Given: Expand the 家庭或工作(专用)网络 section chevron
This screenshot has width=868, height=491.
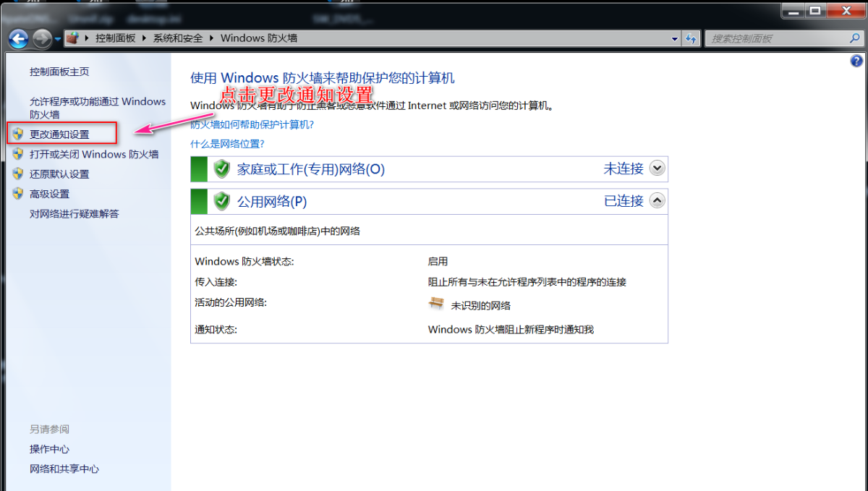Looking at the screenshot, I should pos(657,168).
